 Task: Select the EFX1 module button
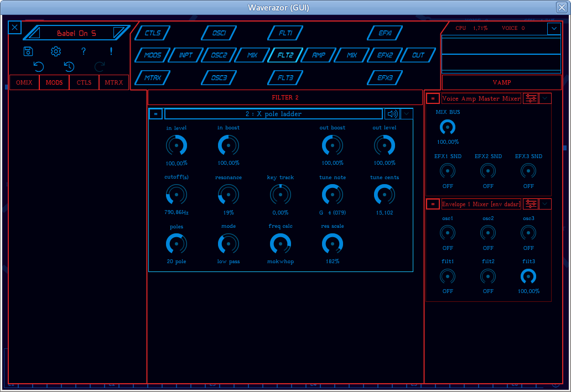[x=385, y=33]
